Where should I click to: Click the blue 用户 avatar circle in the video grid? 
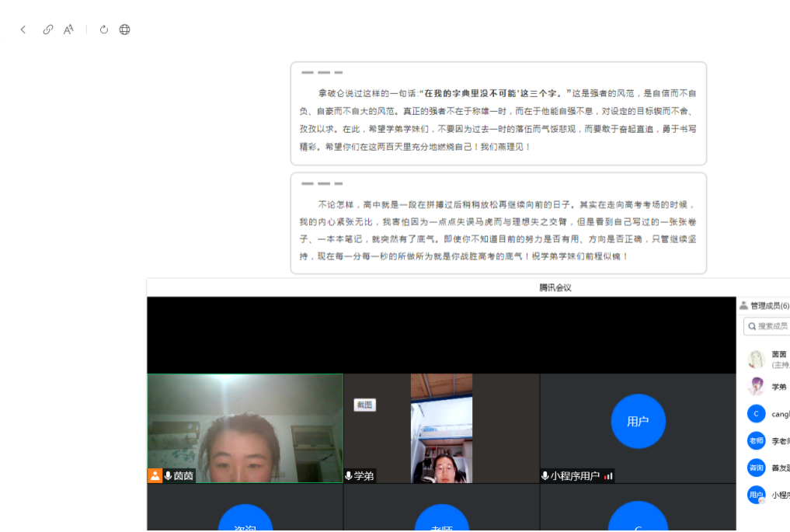[638, 421]
